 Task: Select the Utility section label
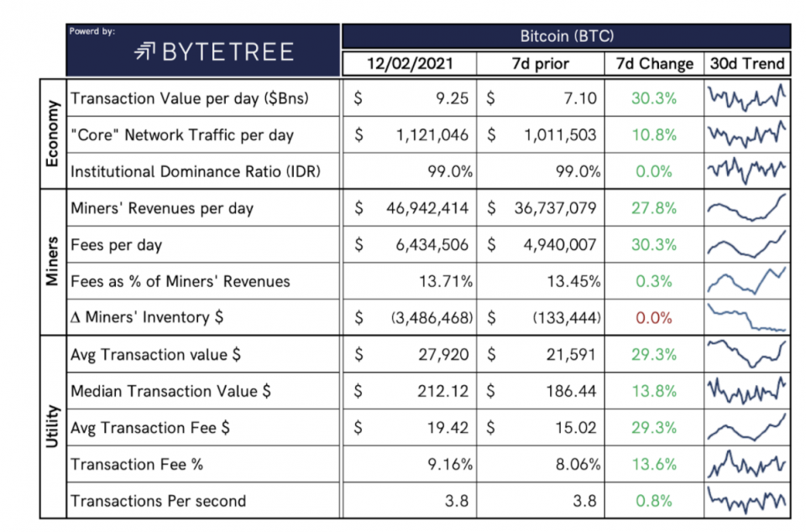pyautogui.click(x=52, y=427)
